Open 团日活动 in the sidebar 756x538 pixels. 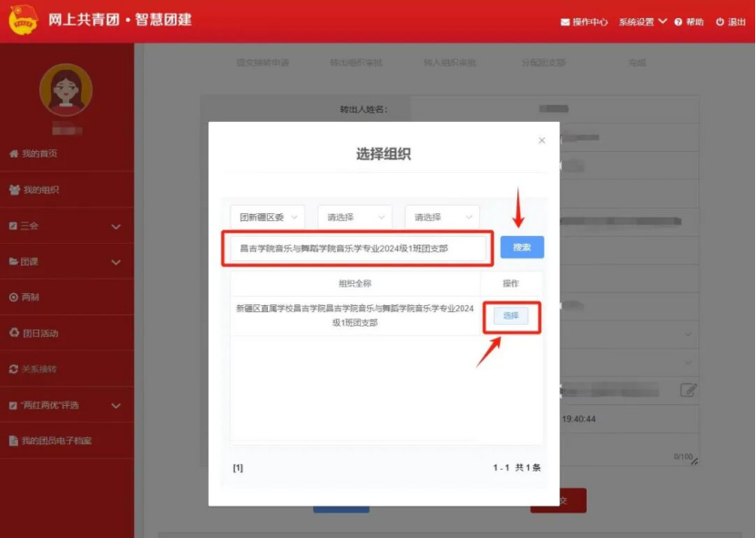point(39,333)
